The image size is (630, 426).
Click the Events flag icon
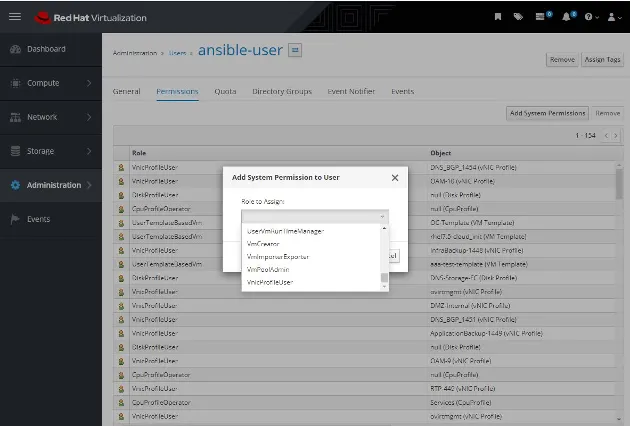pos(15,219)
